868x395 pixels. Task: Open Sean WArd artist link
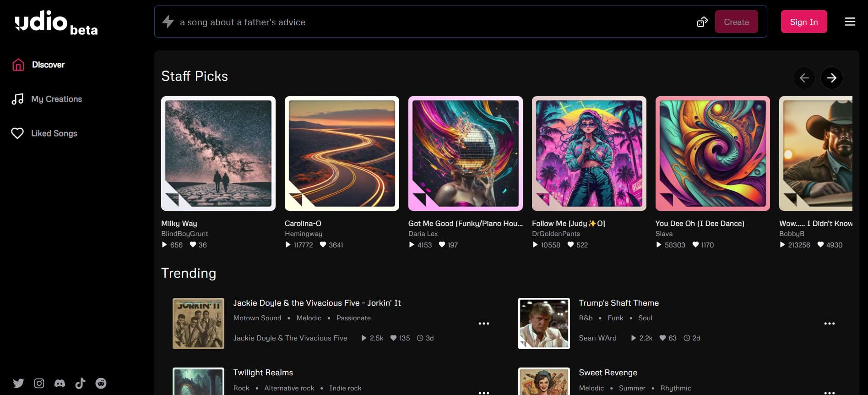point(597,338)
